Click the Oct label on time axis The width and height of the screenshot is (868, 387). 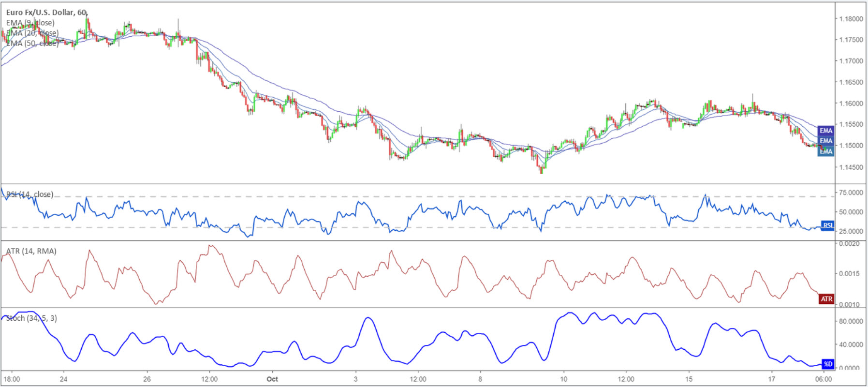pos(272,379)
